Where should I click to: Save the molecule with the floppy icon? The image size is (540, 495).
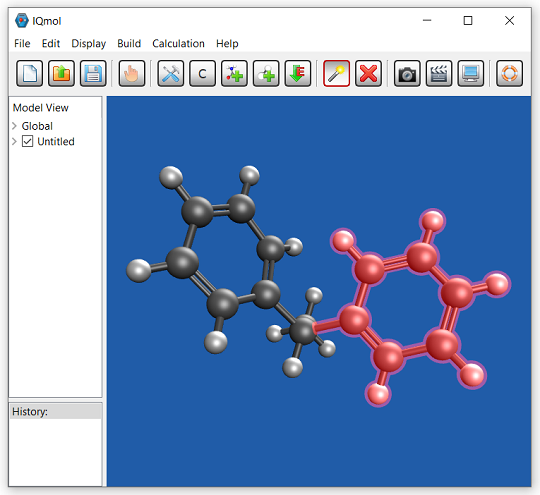click(x=93, y=73)
